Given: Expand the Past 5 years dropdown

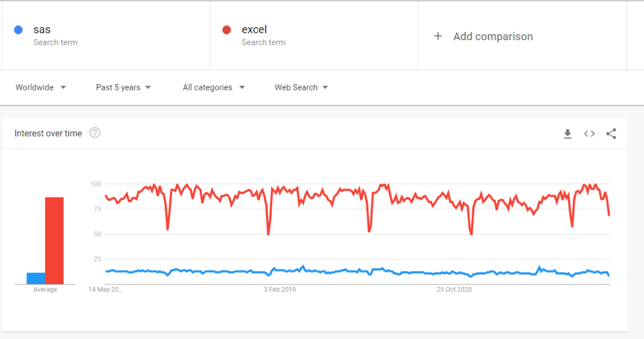Looking at the screenshot, I should pyautogui.click(x=123, y=87).
